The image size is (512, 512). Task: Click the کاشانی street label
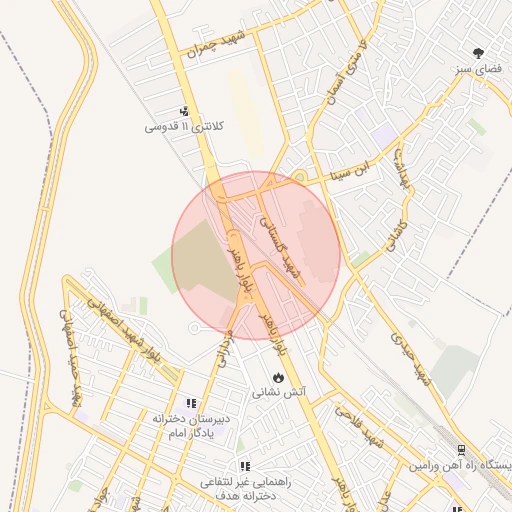[397, 236]
